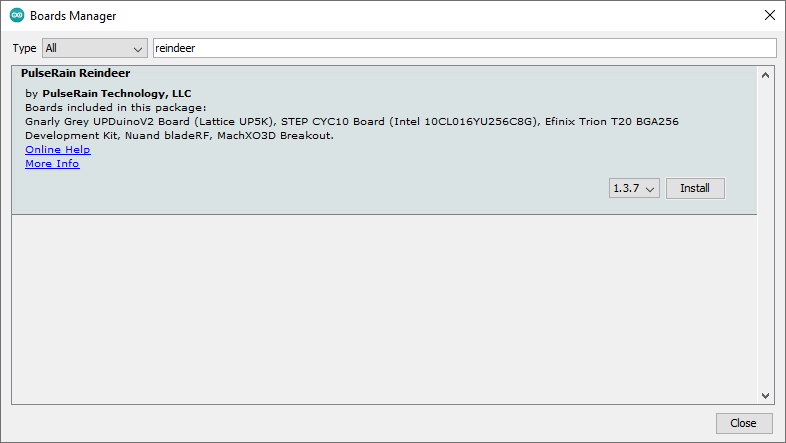The width and height of the screenshot is (786, 443).
Task: Click the scrollbar down arrow
Action: tap(765, 395)
